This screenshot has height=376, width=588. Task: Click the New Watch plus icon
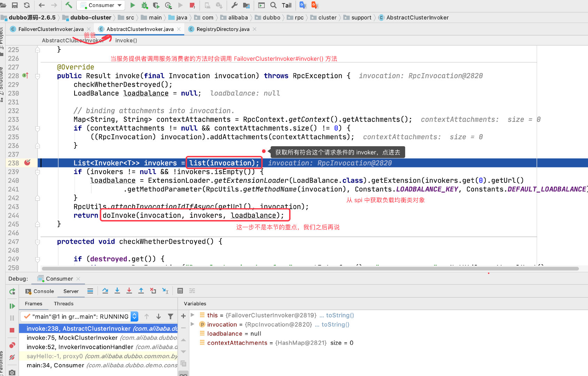tap(184, 316)
